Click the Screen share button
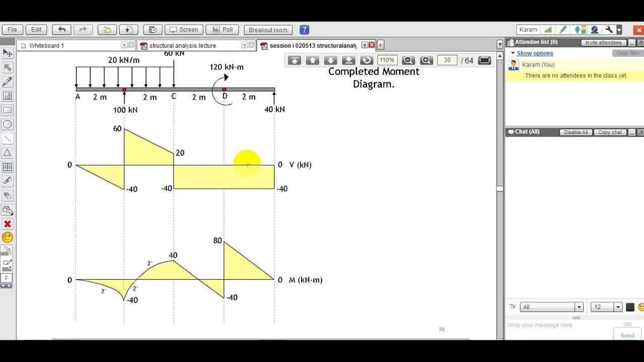644x362 pixels. click(184, 30)
